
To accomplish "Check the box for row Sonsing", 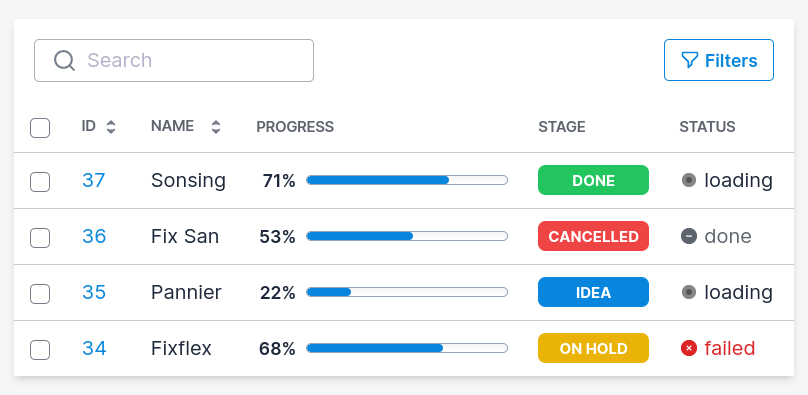I will [x=40, y=182].
